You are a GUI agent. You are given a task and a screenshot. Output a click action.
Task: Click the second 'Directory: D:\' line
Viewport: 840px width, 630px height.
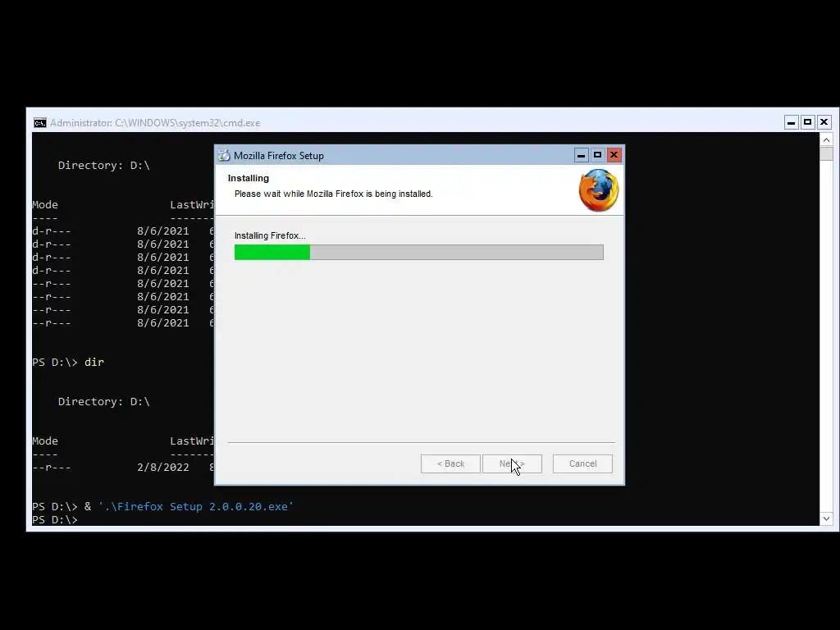[x=104, y=401]
